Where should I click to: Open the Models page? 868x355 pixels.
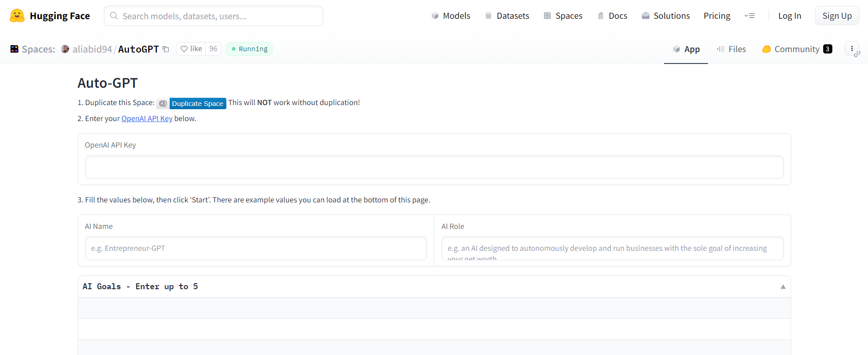[451, 16]
